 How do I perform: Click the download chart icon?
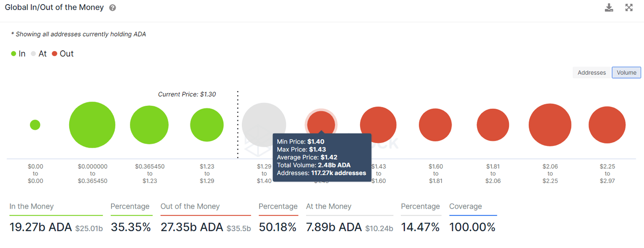609,8
